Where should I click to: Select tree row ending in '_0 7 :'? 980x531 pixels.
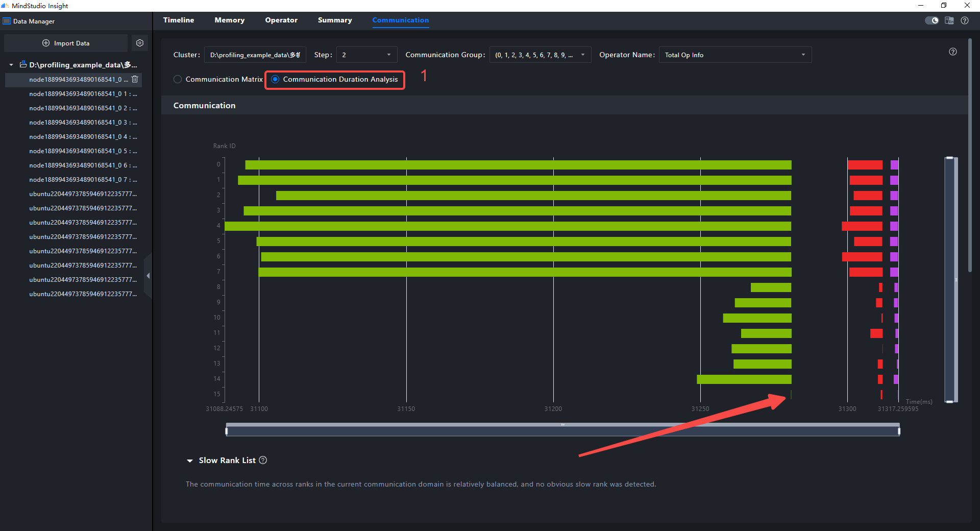point(73,179)
